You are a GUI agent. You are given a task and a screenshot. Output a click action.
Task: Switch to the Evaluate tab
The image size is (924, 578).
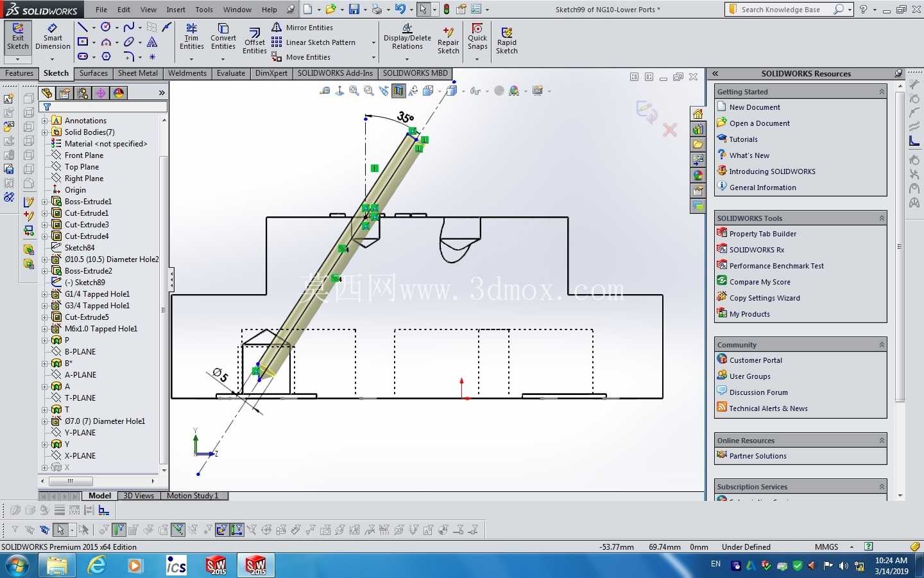[231, 73]
